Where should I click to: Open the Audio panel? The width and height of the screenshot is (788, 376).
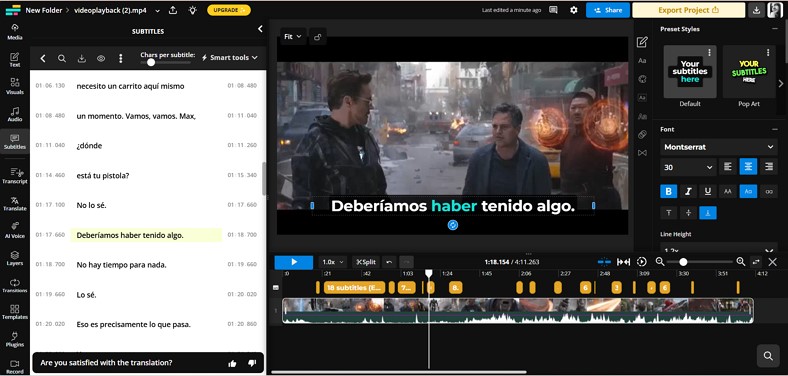15,114
